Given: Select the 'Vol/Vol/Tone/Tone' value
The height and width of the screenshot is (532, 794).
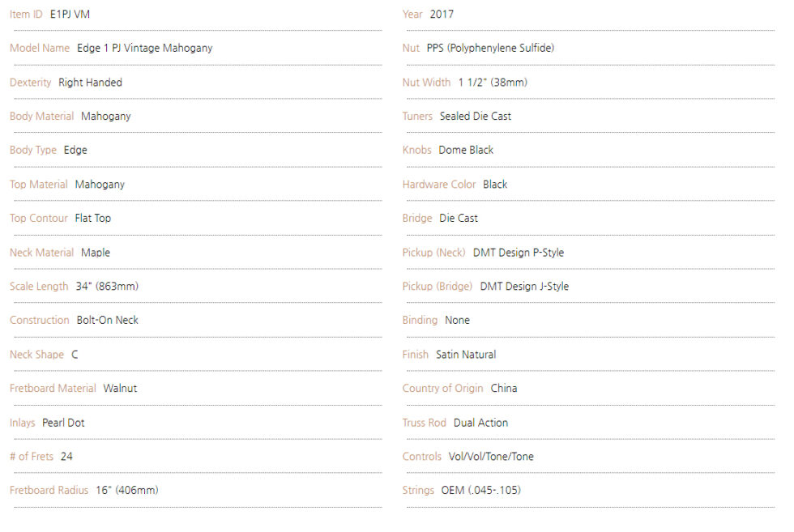Looking at the screenshot, I should 491,457.
